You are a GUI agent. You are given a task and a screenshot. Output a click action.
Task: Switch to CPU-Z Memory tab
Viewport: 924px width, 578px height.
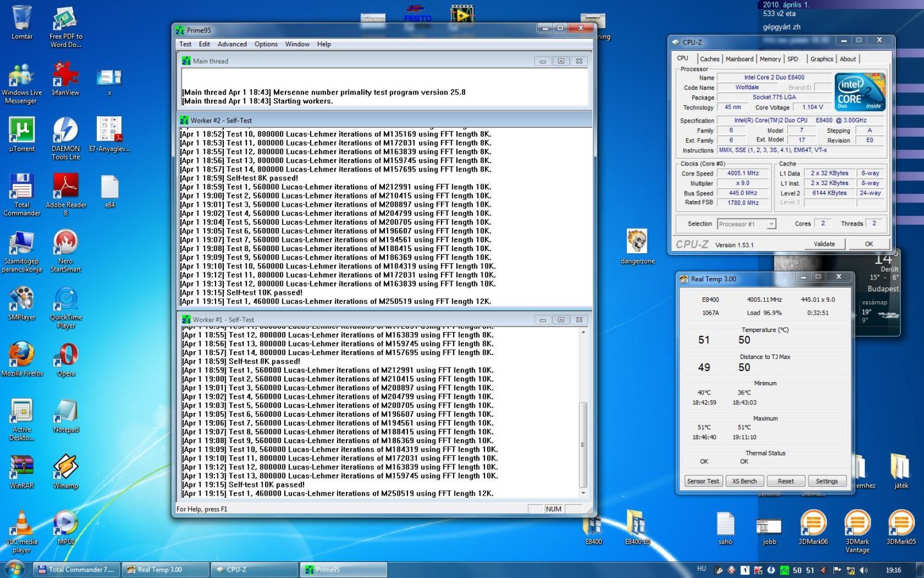pos(770,59)
